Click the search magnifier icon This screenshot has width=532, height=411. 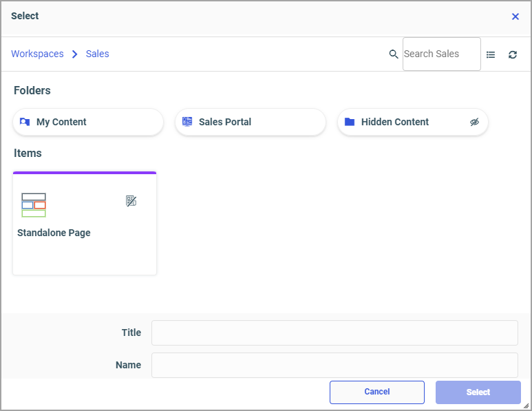tap(394, 54)
